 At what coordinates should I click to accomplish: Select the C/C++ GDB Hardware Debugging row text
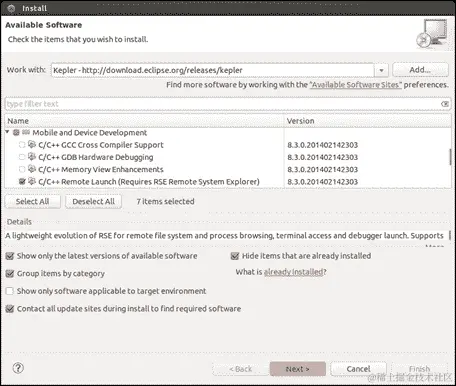(x=96, y=157)
